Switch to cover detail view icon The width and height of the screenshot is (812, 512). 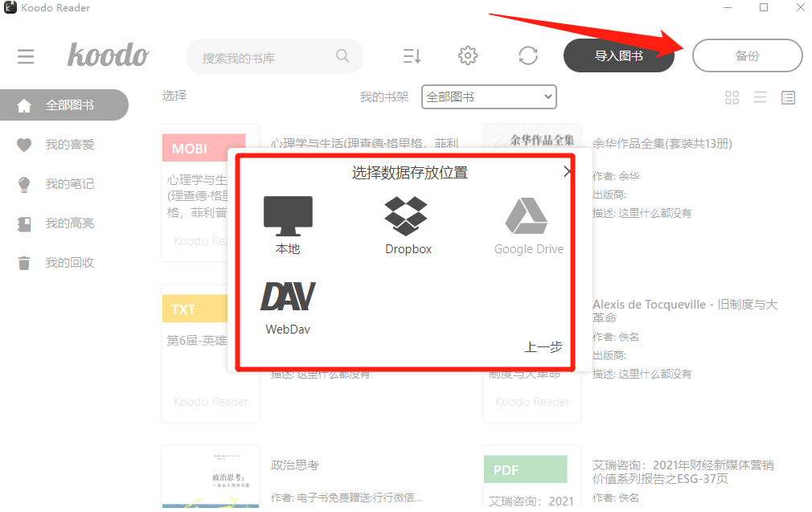pyautogui.click(x=788, y=97)
